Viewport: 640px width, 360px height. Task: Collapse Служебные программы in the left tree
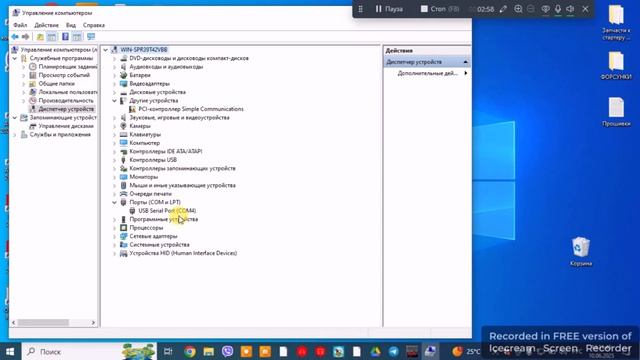(x=15, y=58)
